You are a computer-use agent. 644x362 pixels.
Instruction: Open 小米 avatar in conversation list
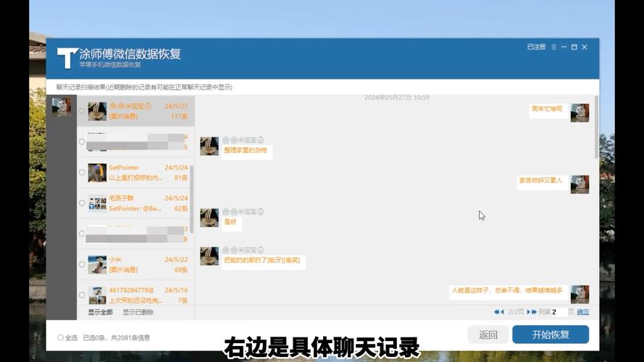(97, 264)
